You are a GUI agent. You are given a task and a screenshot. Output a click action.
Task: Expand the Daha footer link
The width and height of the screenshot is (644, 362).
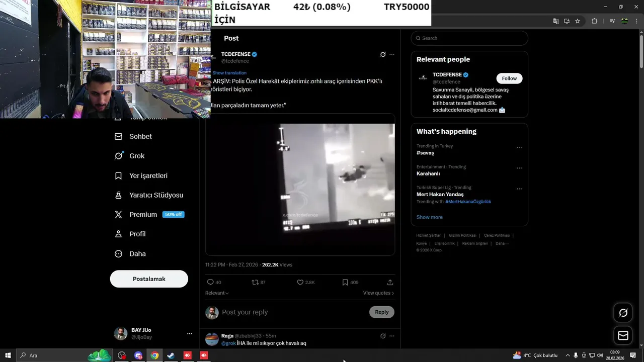pos(502,243)
